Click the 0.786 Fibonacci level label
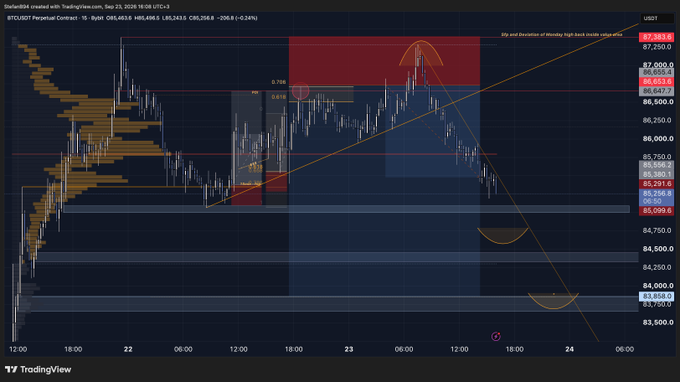The image size is (680, 382). 278,82
